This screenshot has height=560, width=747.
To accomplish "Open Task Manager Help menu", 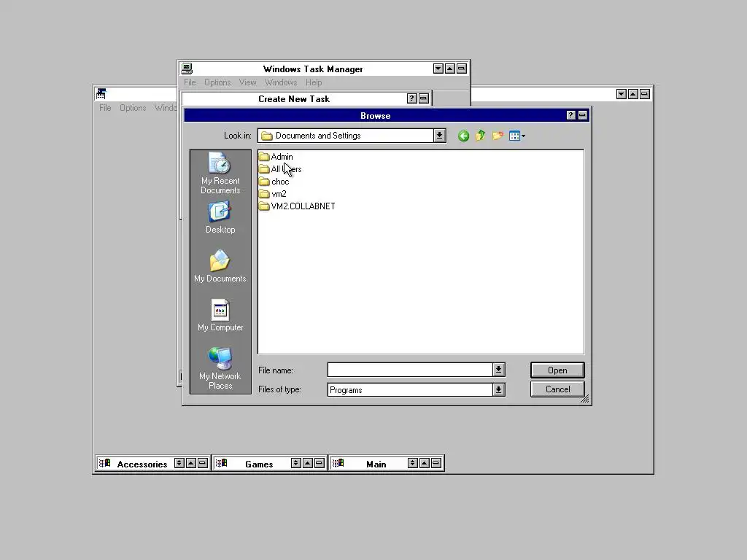I will pos(314,82).
